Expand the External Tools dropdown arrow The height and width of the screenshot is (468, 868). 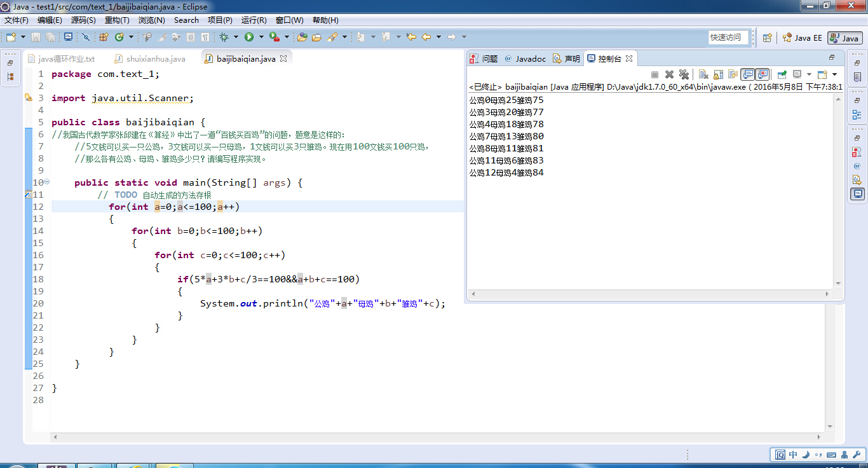pos(287,37)
